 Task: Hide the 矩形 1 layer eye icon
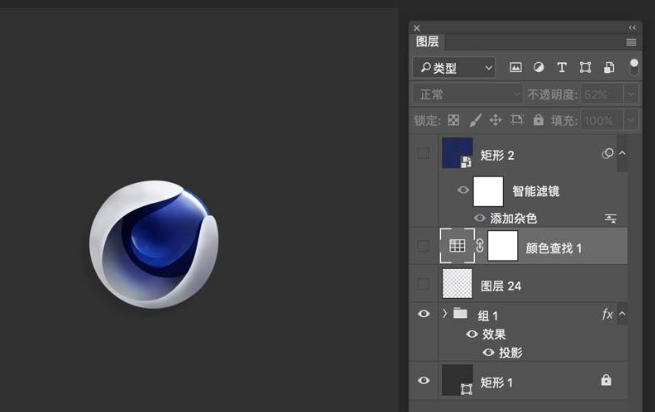[424, 380]
